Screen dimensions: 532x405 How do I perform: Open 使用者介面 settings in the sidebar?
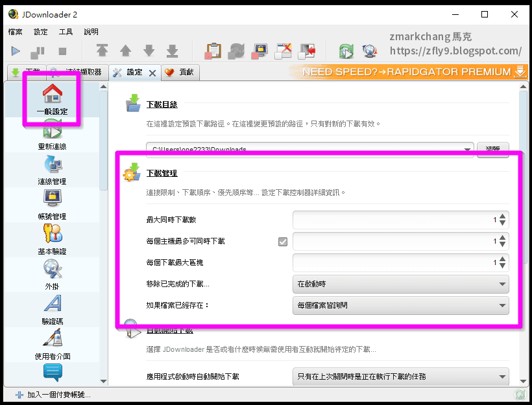click(x=53, y=345)
